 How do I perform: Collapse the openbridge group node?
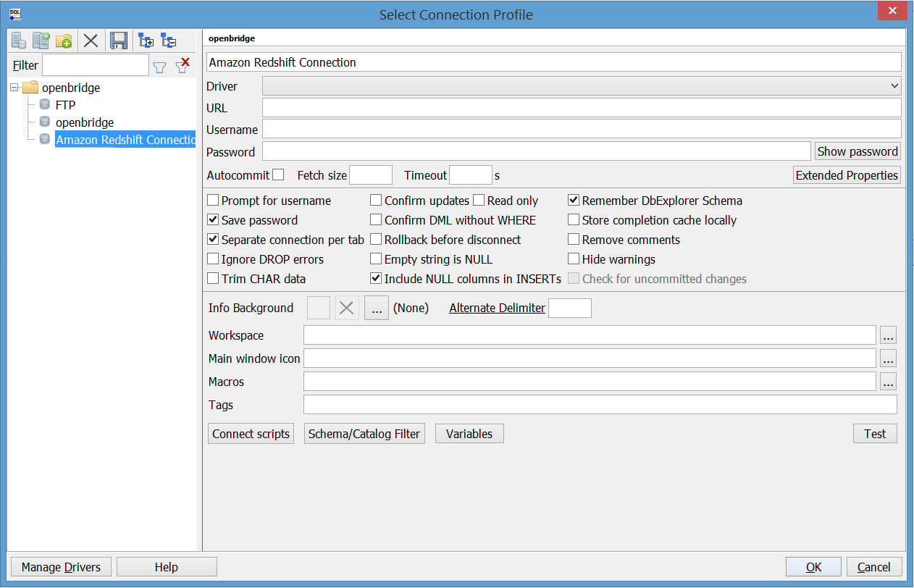[14, 88]
